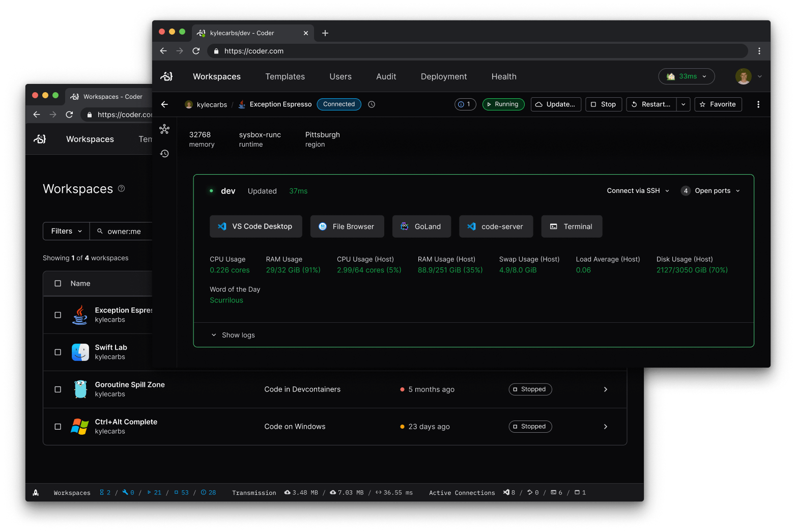
Task: Open the code-server app
Action: pyautogui.click(x=496, y=227)
